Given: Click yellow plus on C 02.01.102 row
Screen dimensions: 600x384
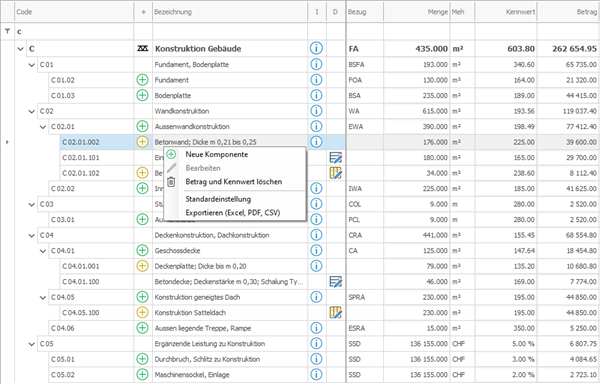Looking at the screenshot, I should click(x=142, y=173).
